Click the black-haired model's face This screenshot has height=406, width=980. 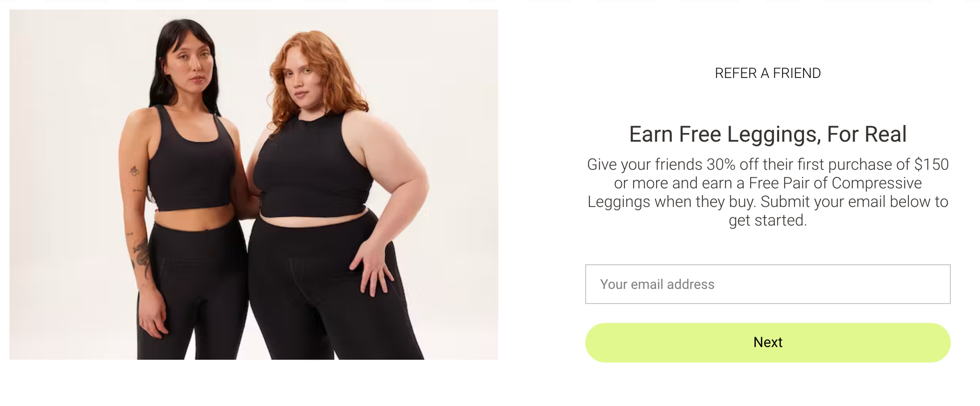tap(189, 66)
